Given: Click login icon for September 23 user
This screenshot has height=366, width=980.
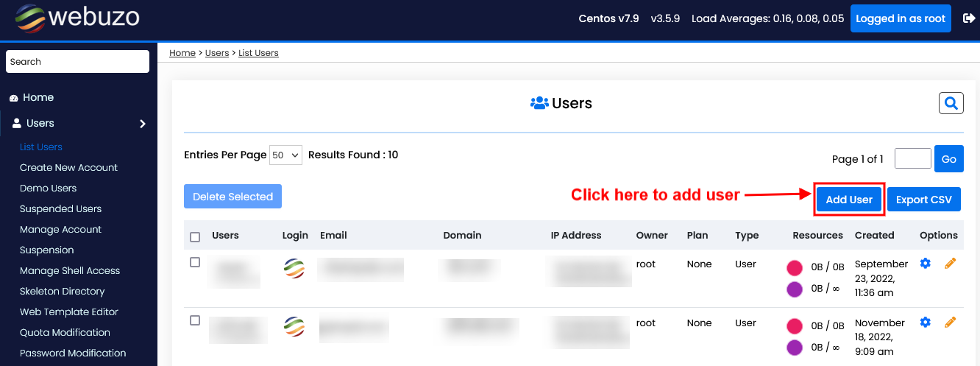Looking at the screenshot, I should 294,268.
